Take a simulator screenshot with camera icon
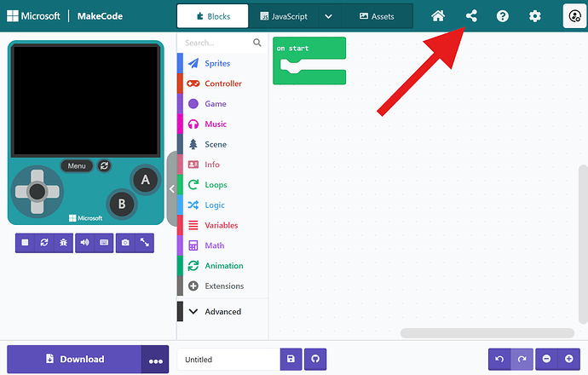This screenshot has height=375, width=588. (x=125, y=243)
